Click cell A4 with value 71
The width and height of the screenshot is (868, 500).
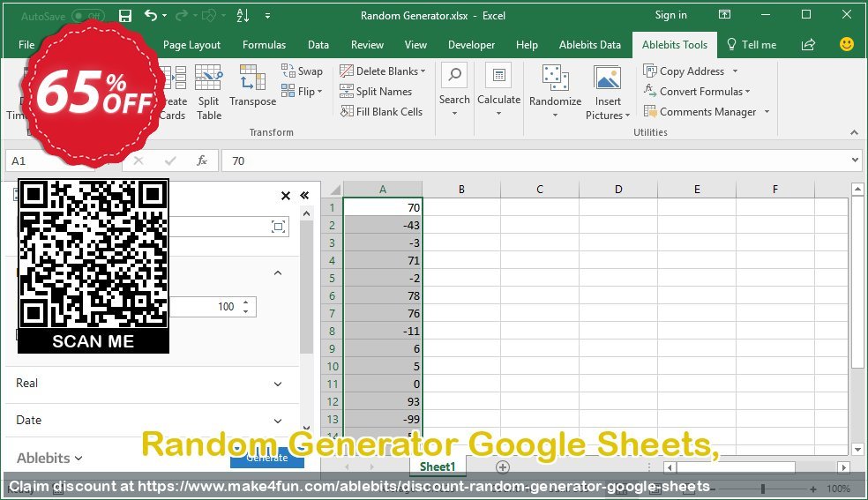tap(383, 260)
